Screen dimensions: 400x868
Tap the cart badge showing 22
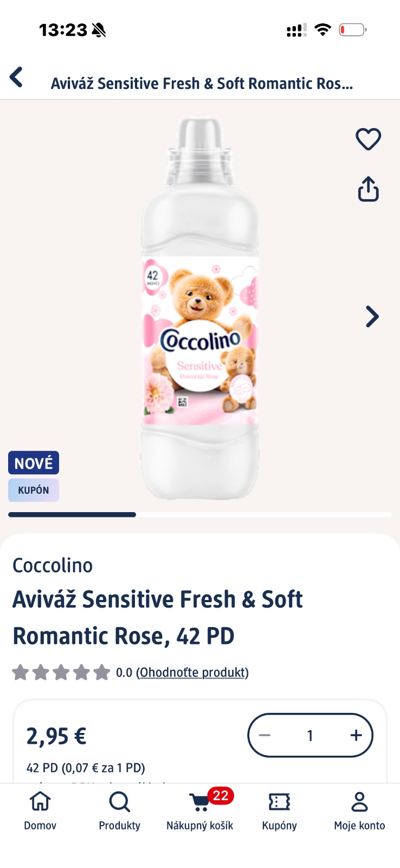(221, 796)
